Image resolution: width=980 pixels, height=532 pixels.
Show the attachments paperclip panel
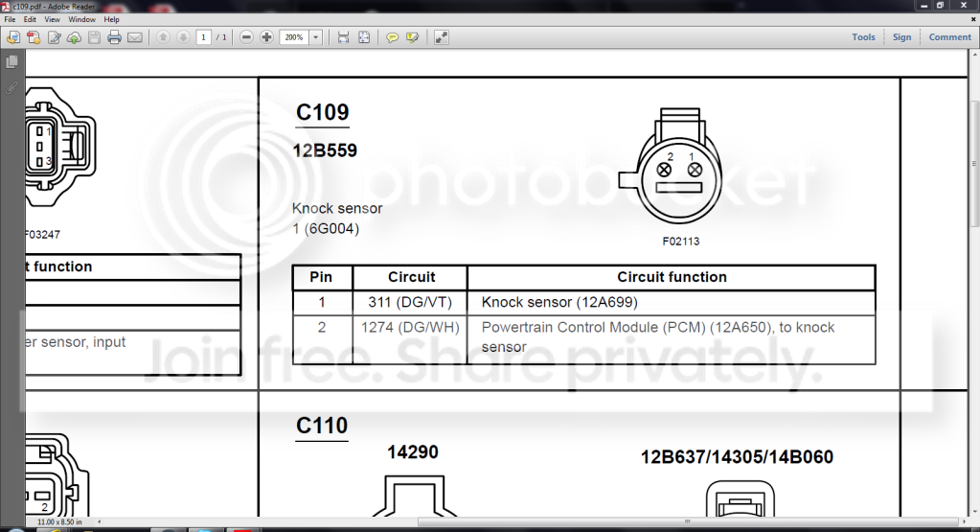tap(12, 86)
